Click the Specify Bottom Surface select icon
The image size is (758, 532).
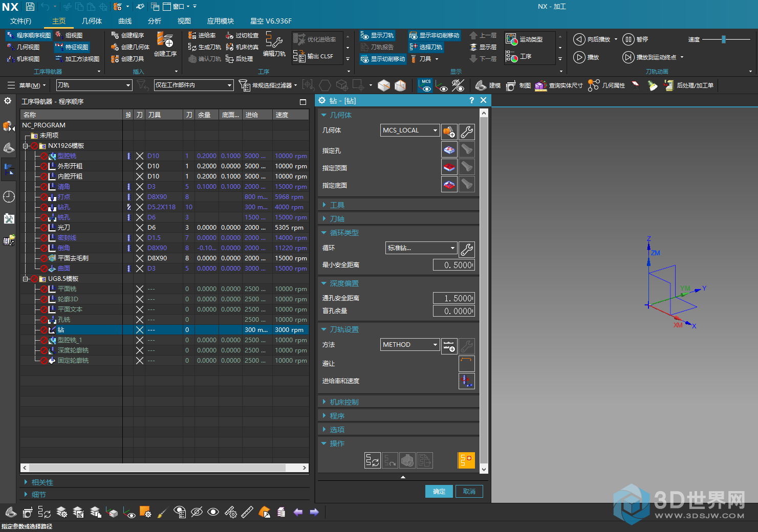[x=449, y=184]
